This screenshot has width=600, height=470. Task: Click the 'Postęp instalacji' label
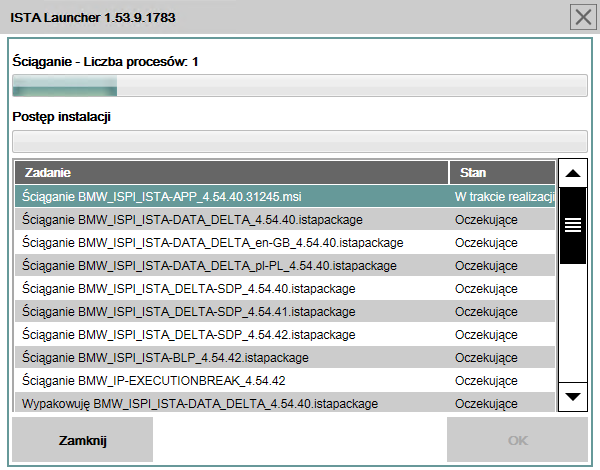tap(61, 117)
